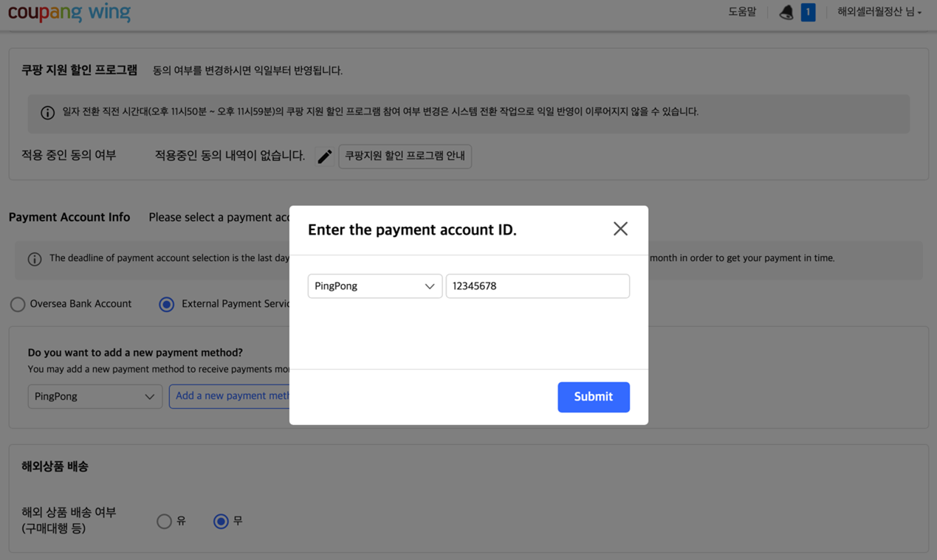
Task: Click the Add a new payment method button
Action: click(230, 396)
